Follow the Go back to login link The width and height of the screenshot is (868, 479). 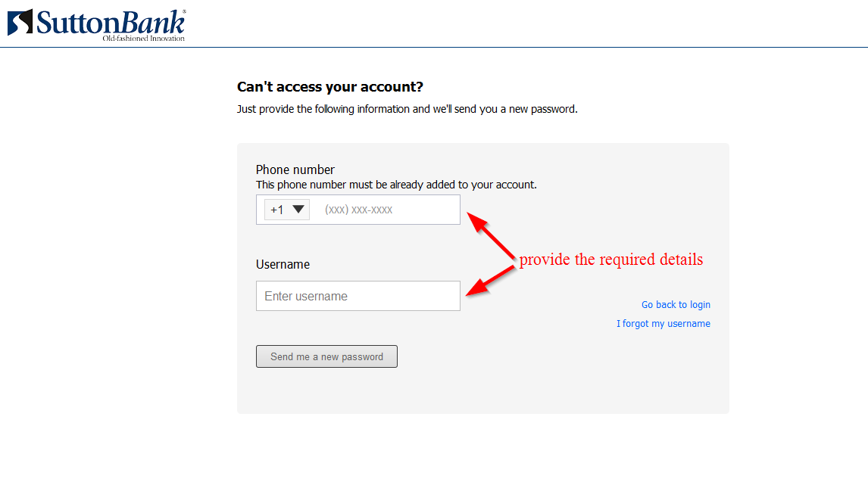[x=676, y=305]
